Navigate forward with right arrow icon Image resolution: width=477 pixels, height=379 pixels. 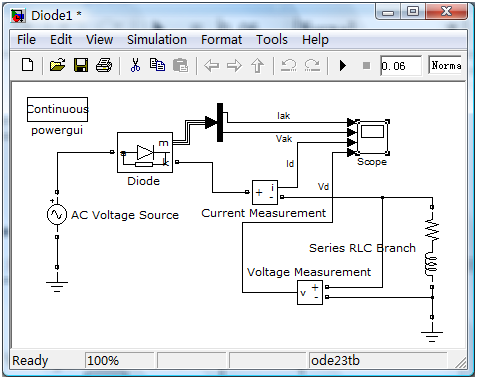[x=234, y=65]
